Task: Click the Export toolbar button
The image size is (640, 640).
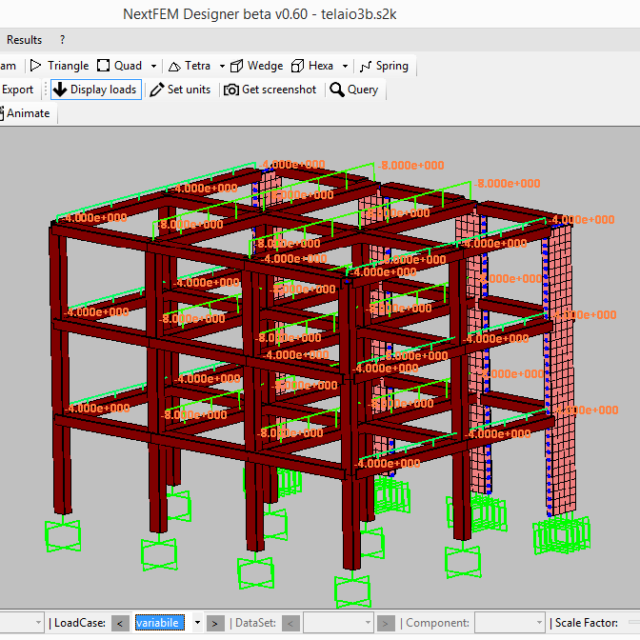Action: point(18,89)
